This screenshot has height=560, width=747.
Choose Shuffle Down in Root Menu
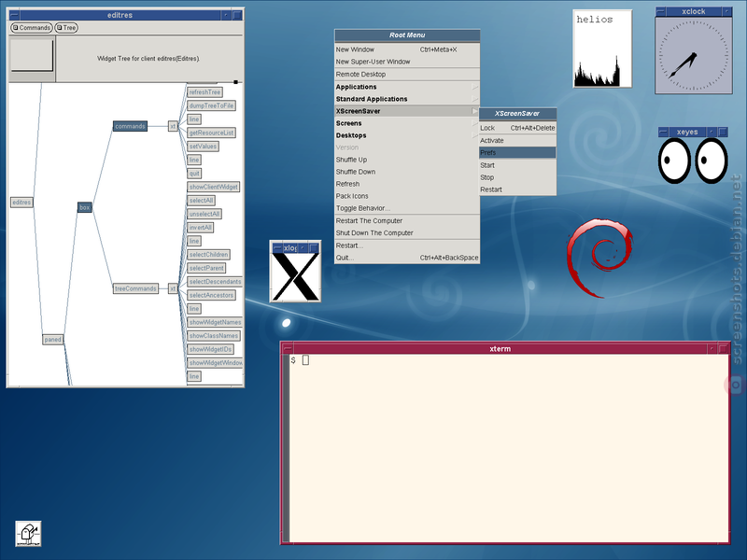(x=407, y=172)
